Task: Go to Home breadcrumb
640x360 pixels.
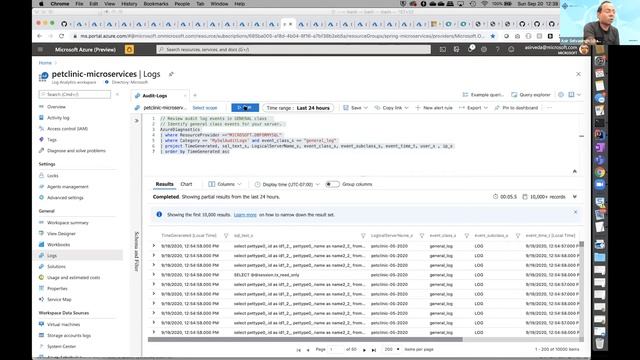Action: click(45, 63)
